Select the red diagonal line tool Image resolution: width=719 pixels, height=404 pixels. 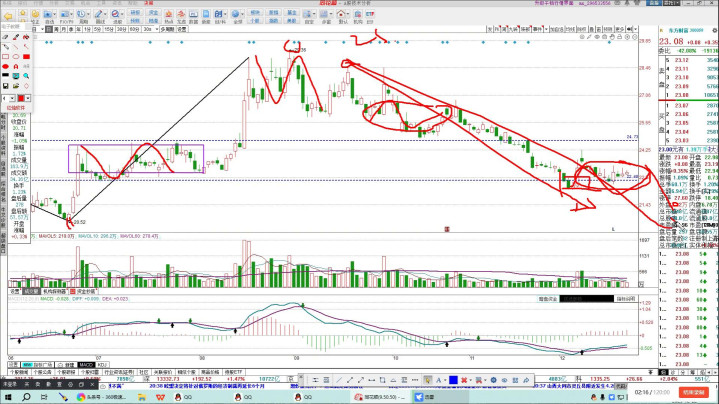(x=16, y=47)
